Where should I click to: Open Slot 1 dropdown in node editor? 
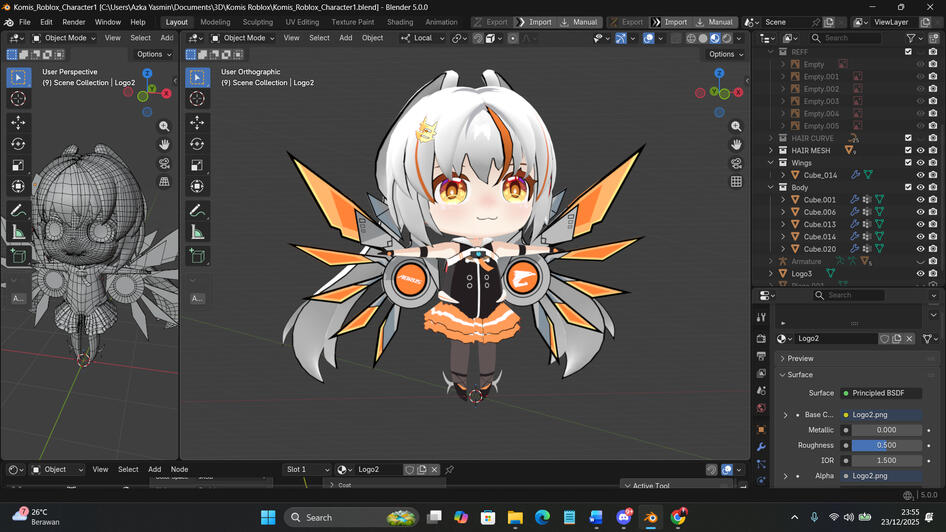tap(308, 469)
